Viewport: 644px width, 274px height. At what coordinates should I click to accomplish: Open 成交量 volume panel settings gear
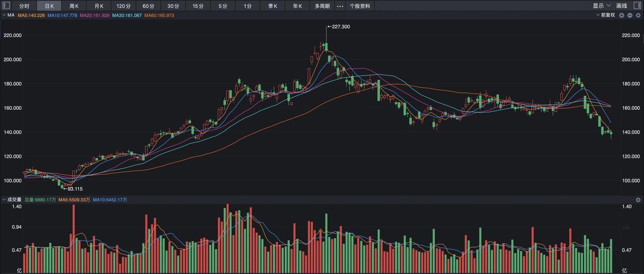pyautogui.click(x=638, y=200)
